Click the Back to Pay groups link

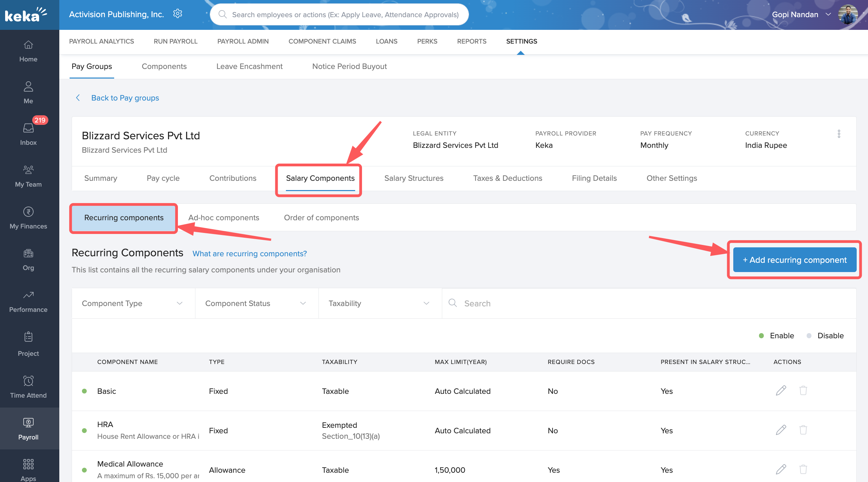[x=125, y=98]
